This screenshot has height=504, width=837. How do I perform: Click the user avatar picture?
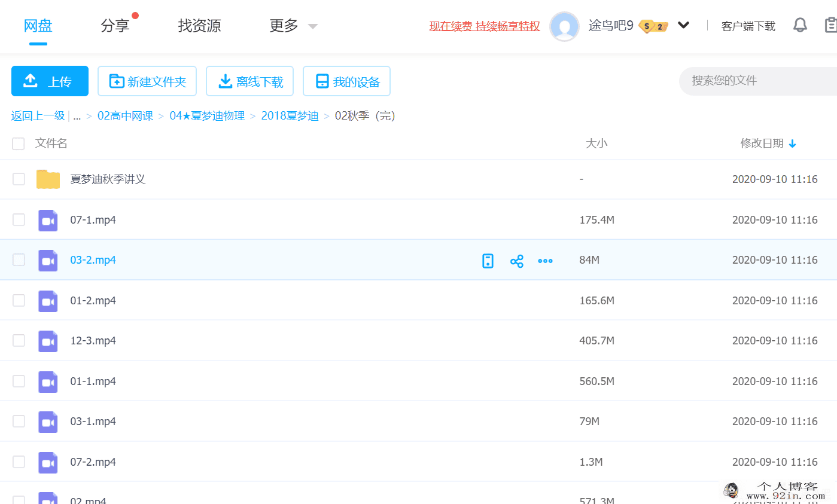[564, 26]
